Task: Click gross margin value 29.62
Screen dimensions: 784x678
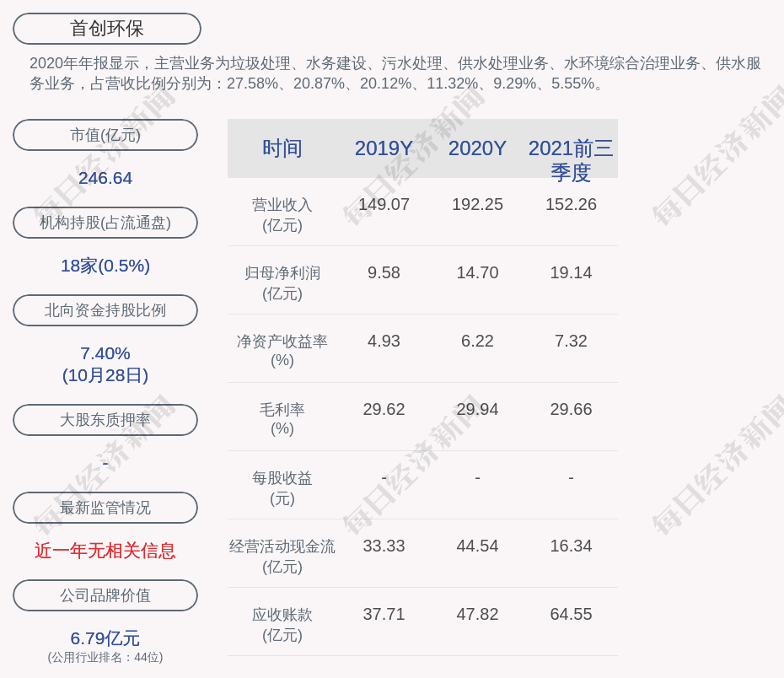Action: pos(384,410)
